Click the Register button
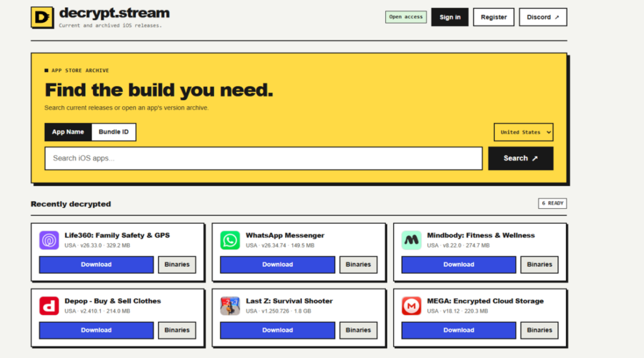The image size is (644, 358). (494, 18)
